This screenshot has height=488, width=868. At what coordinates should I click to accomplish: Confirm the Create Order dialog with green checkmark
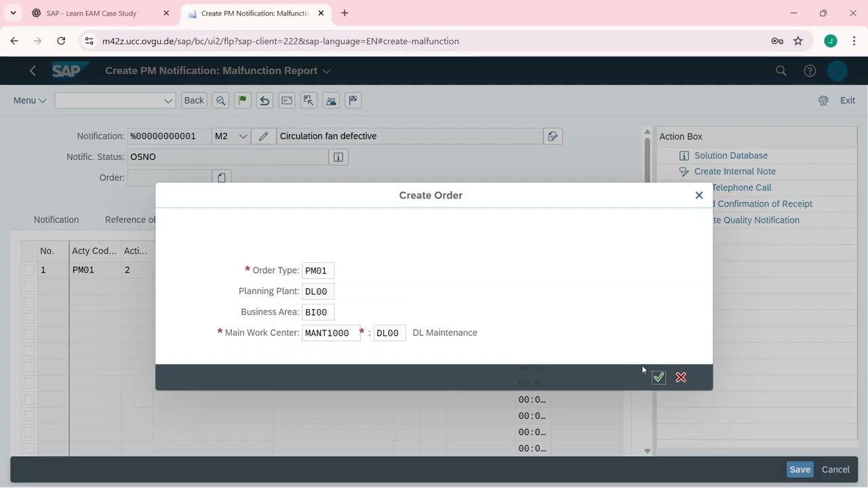click(658, 378)
